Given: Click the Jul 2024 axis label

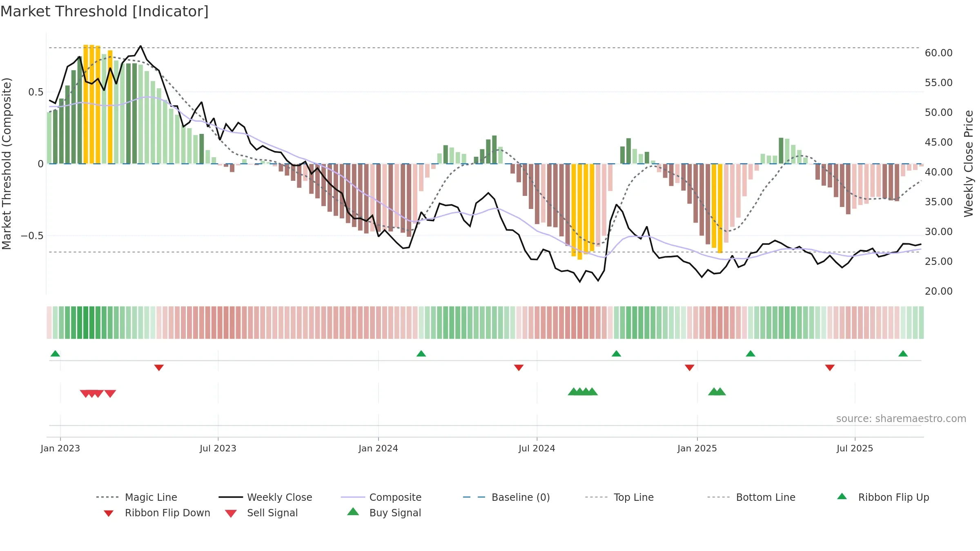Looking at the screenshot, I should [x=537, y=448].
